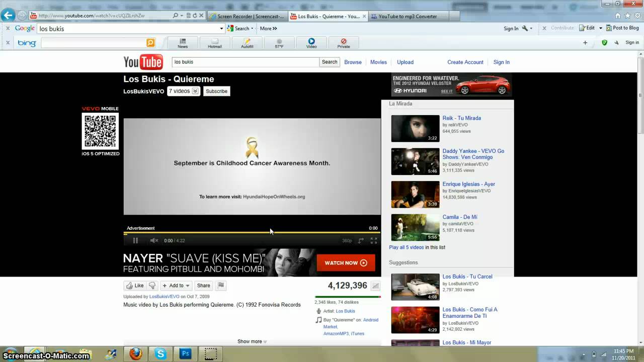Image resolution: width=644 pixels, height=362 pixels.
Task: Open Firefox from the taskbar
Action: [x=135, y=353]
